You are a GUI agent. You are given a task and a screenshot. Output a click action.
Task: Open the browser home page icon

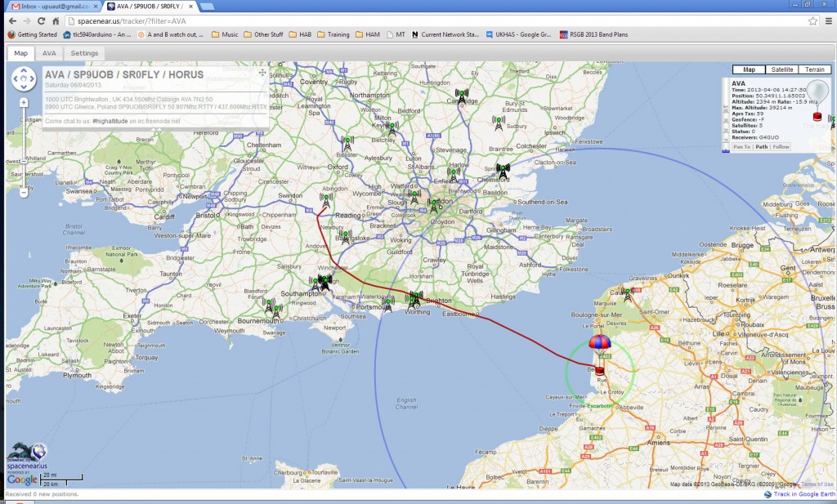(56, 20)
